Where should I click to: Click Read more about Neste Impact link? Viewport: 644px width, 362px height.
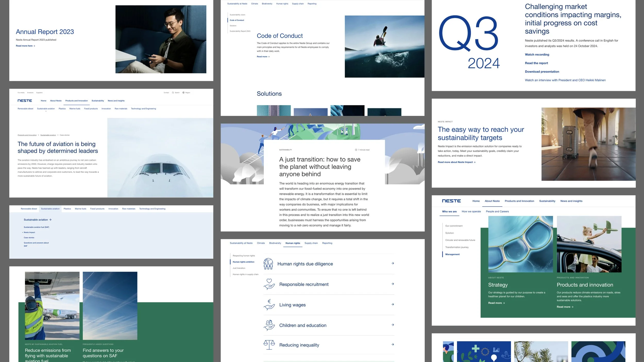coord(456,162)
